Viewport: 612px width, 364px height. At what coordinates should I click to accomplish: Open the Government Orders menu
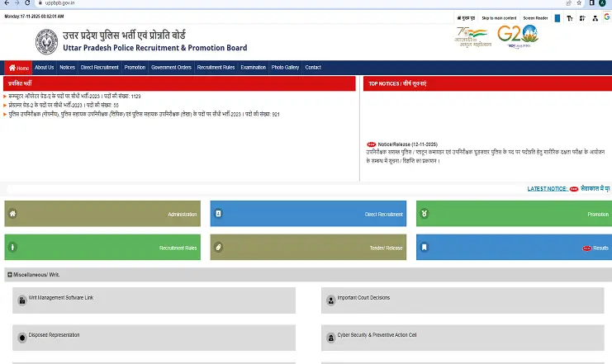[171, 68]
